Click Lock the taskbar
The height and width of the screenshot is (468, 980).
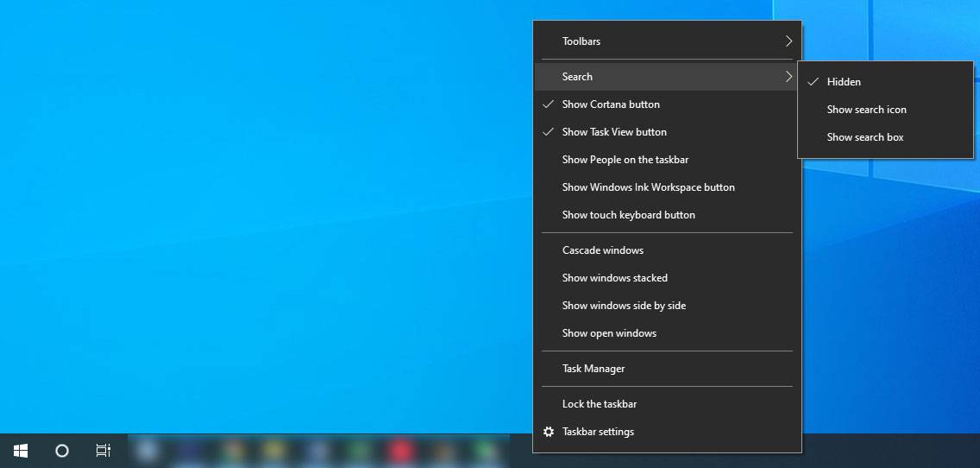pyautogui.click(x=600, y=404)
